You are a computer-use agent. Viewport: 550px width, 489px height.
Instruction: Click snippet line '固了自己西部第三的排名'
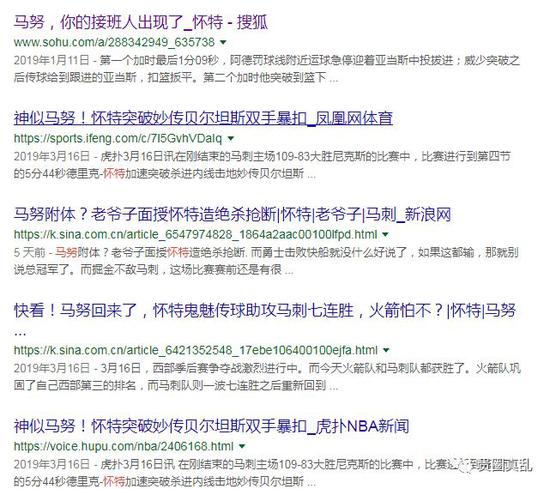[x=176, y=386]
